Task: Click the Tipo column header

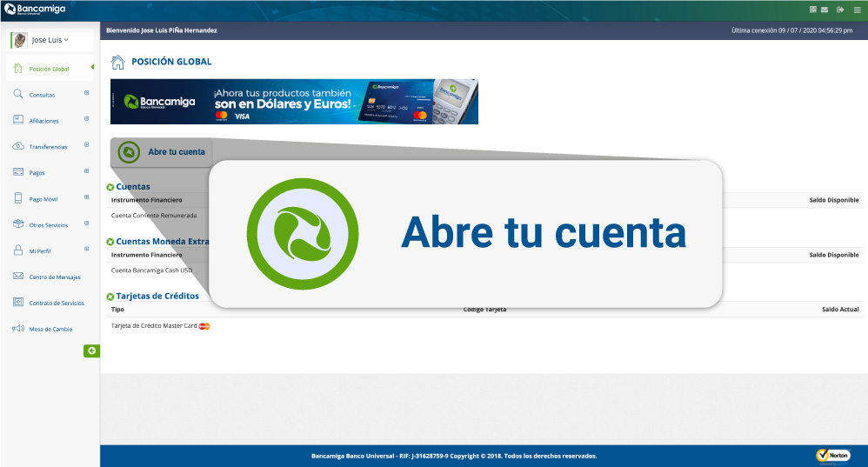Action: pos(117,310)
